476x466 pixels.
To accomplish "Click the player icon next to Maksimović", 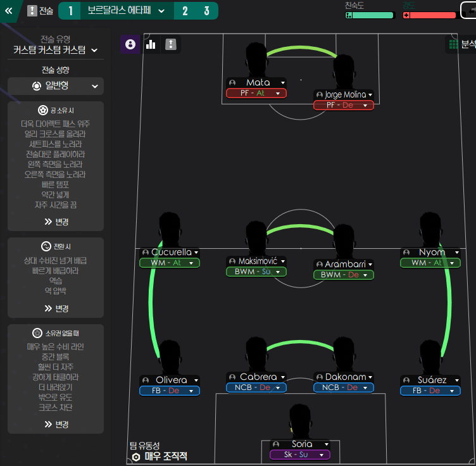I will [x=232, y=261].
